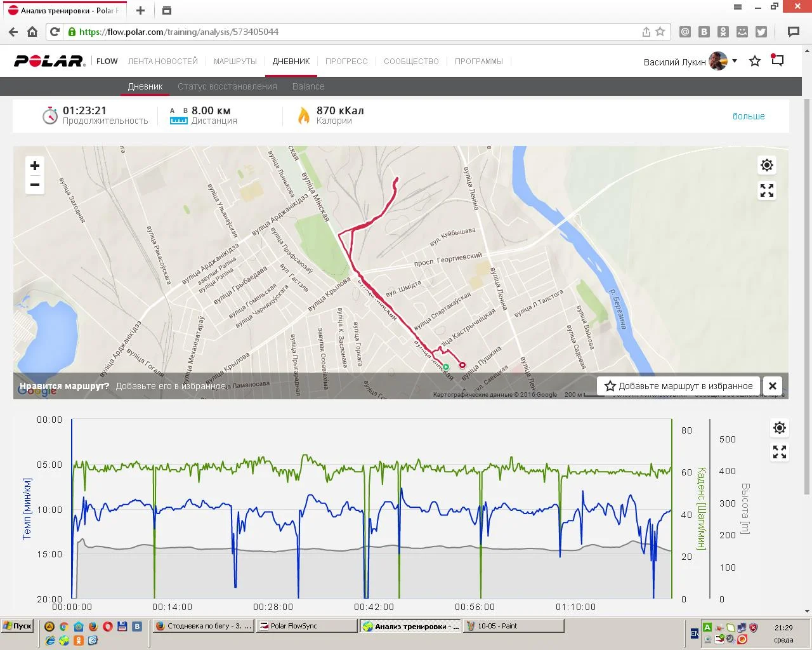Expand the user account dropdown arrow
This screenshot has height=650, width=812.
(x=735, y=61)
